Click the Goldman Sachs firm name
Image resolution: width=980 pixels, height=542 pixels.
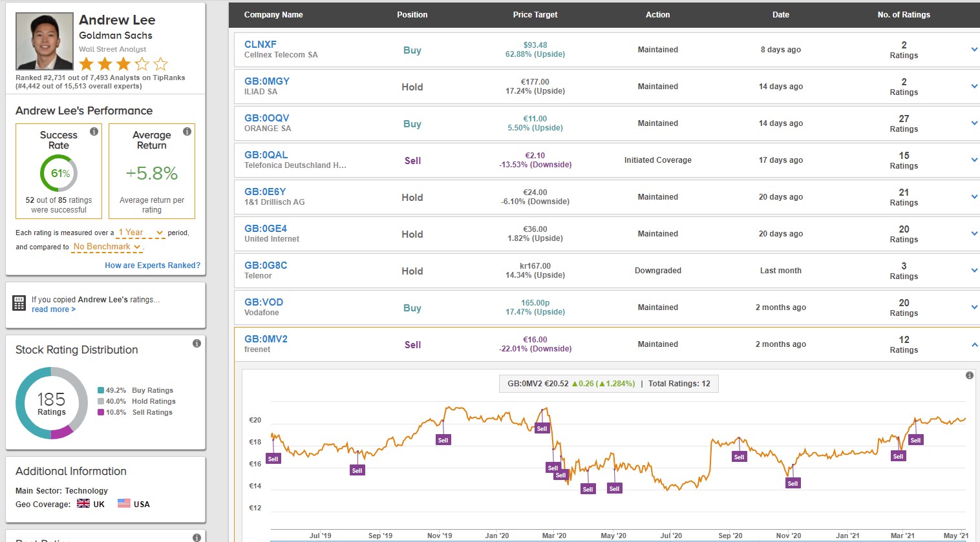click(116, 36)
